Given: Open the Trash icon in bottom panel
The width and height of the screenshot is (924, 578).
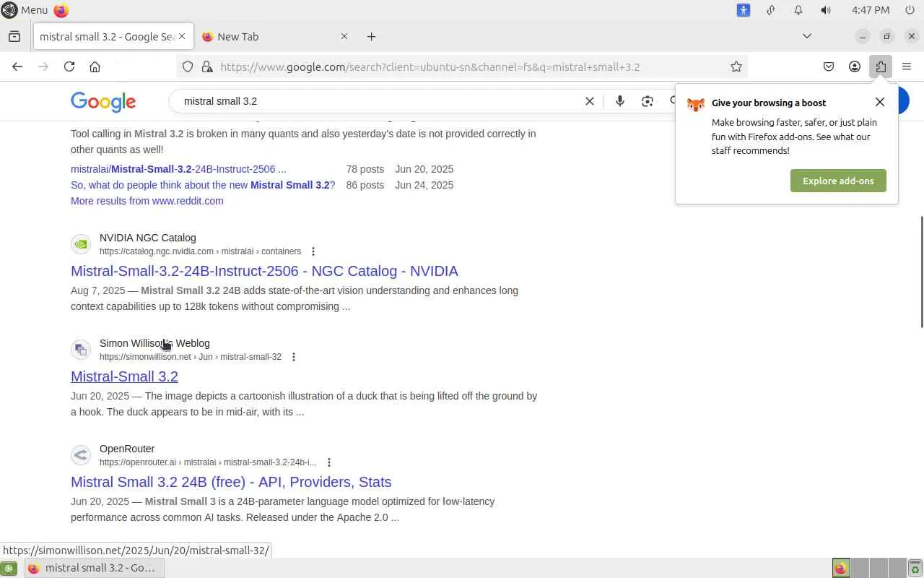Looking at the screenshot, I should point(915,569).
